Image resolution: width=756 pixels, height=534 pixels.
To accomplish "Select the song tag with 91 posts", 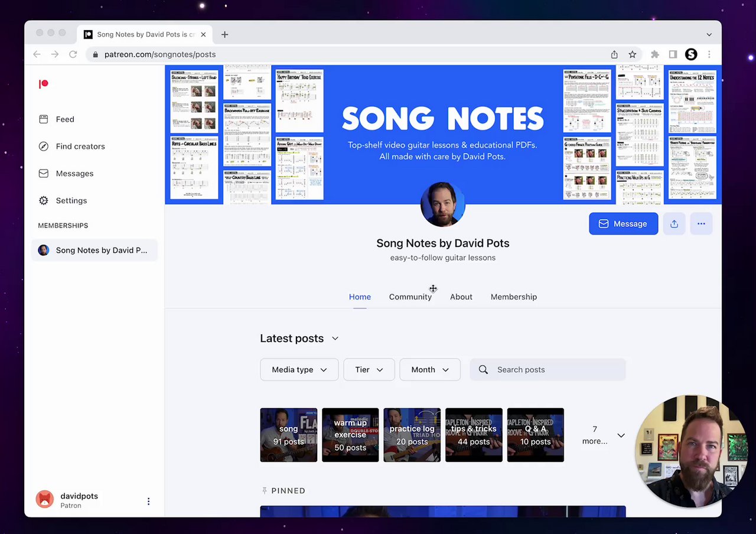I will tap(289, 435).
